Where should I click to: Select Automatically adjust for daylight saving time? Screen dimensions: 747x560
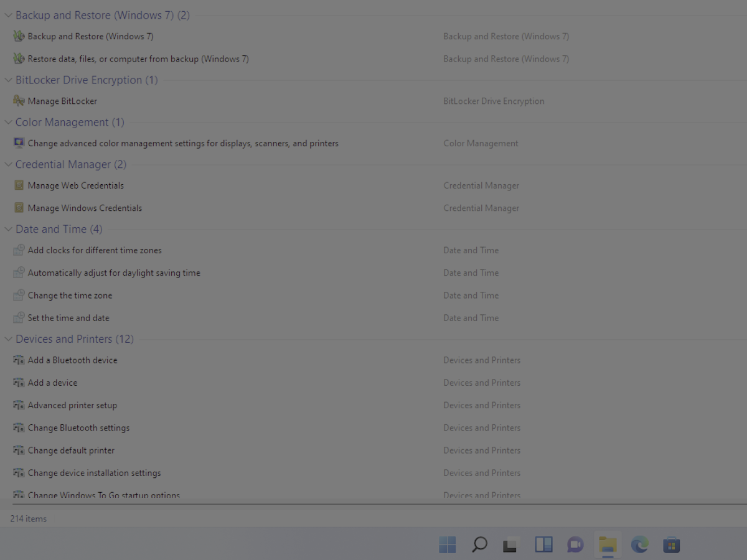pos(114,273)
